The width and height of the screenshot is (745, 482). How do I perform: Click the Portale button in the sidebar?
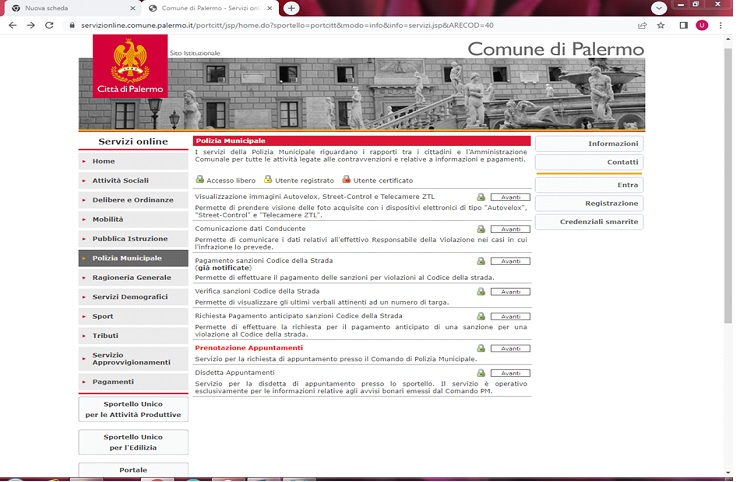coord(133,470)
